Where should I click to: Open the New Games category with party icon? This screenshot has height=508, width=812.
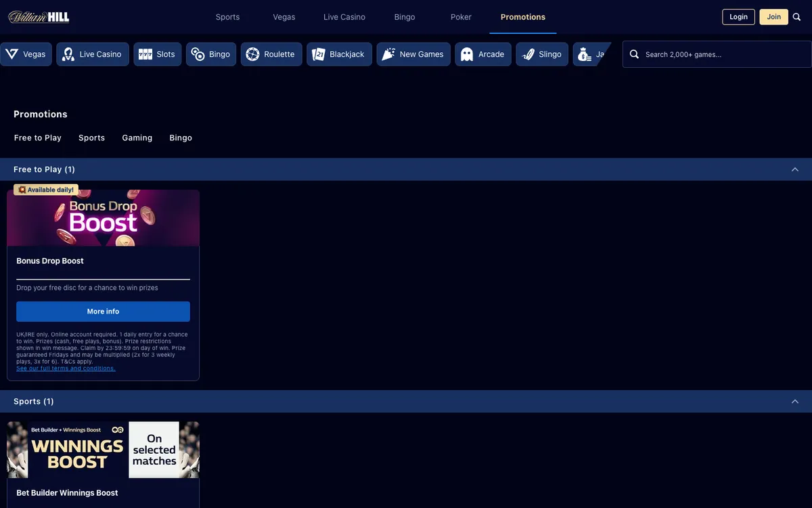click(x=413, y=54)
